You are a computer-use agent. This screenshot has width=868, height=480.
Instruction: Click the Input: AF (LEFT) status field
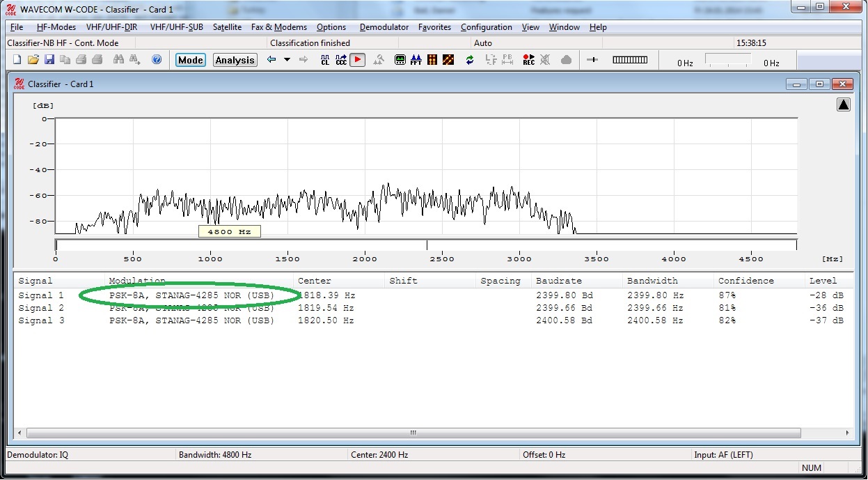coord(776,455)
